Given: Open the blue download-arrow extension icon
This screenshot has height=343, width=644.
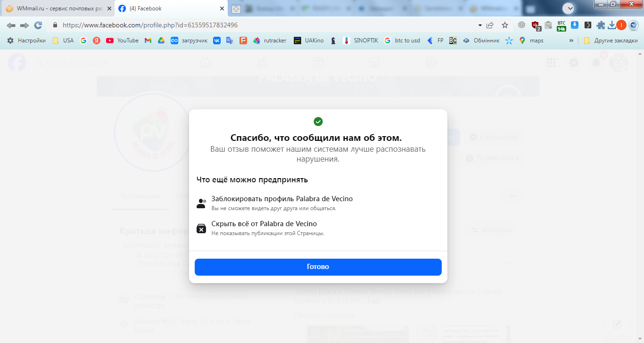Looking at the screenshot, I should point(575,25).
